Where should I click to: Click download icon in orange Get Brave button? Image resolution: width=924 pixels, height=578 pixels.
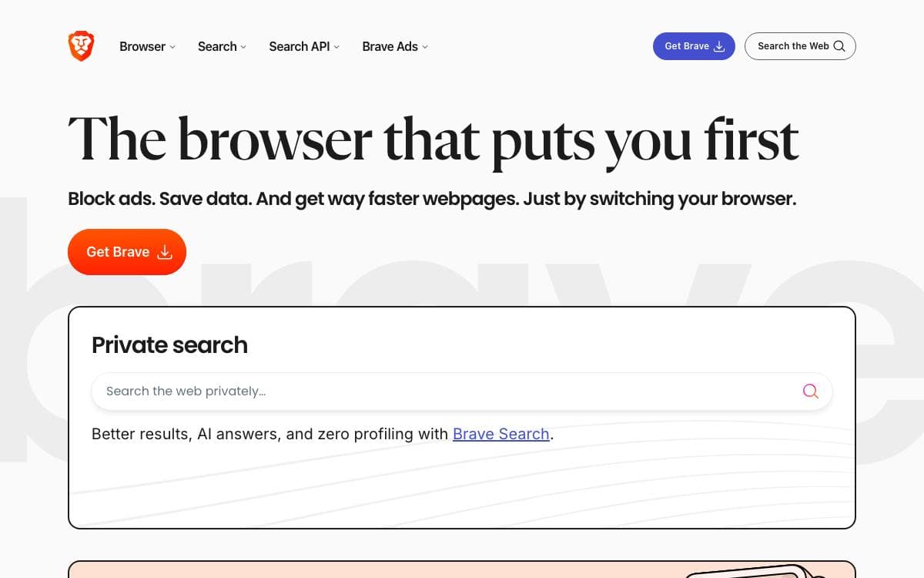point(165,252)
